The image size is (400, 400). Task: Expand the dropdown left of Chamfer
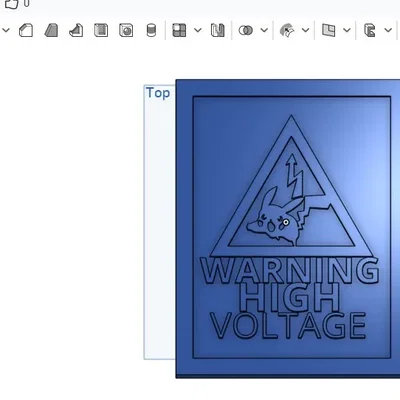coord(6,30)
